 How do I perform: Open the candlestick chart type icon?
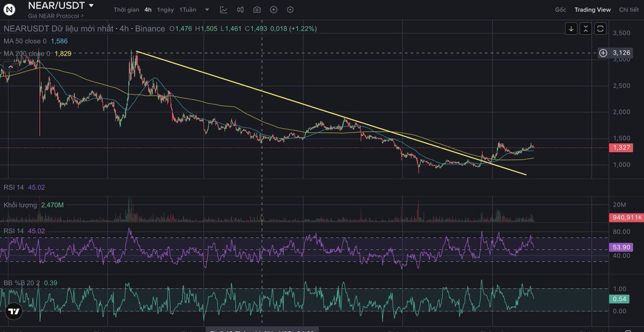click(240, 10)
